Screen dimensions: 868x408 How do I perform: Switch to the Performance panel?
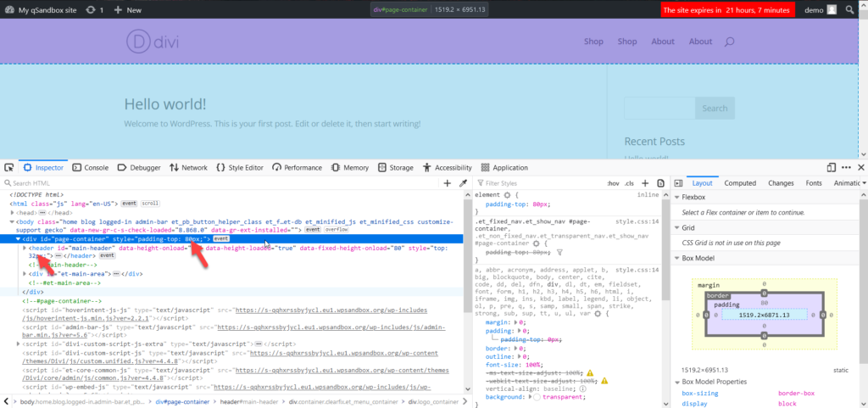click(x=297, y=168)
